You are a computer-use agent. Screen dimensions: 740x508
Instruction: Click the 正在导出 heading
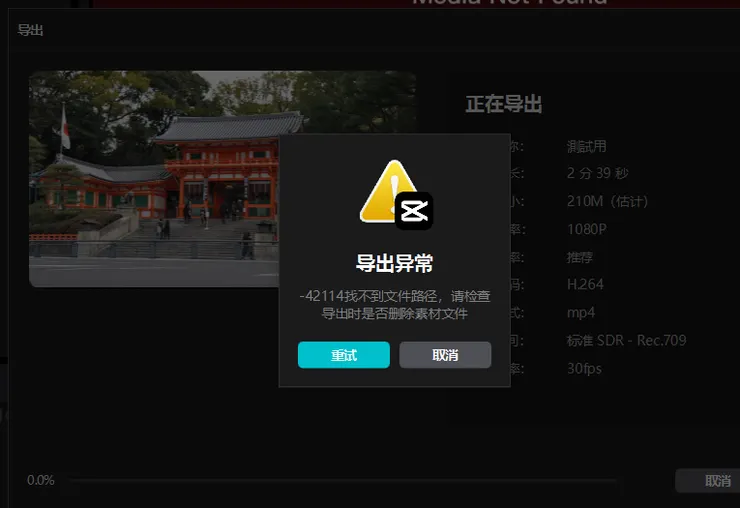(504, 104)
